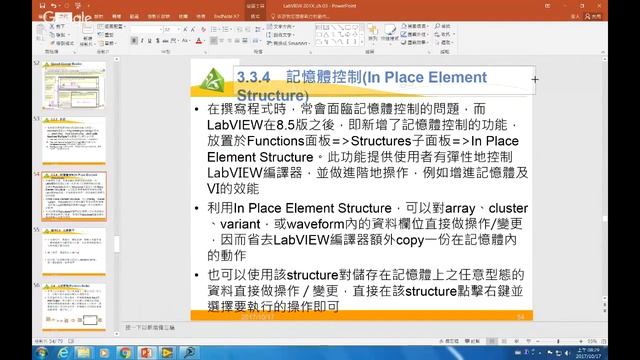640x360 pixels.
Task: Select slide 53 thumbnail
Action: click(x=73, y=141)
